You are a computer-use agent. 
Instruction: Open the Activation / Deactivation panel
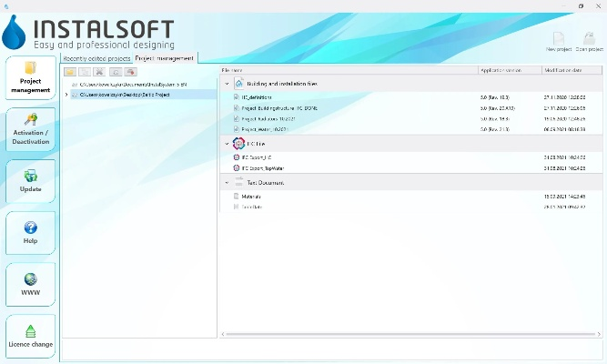pos(30,130)
